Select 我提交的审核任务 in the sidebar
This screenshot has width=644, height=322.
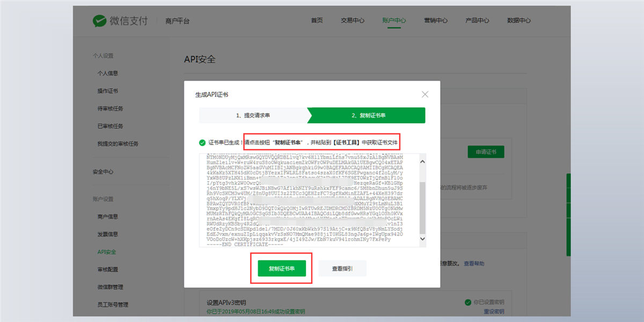118,144
